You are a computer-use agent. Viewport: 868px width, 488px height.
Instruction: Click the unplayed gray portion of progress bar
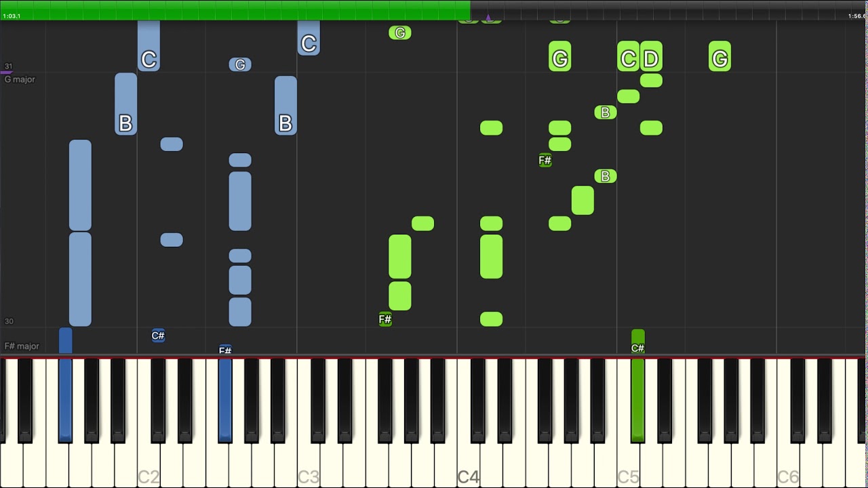669,10
